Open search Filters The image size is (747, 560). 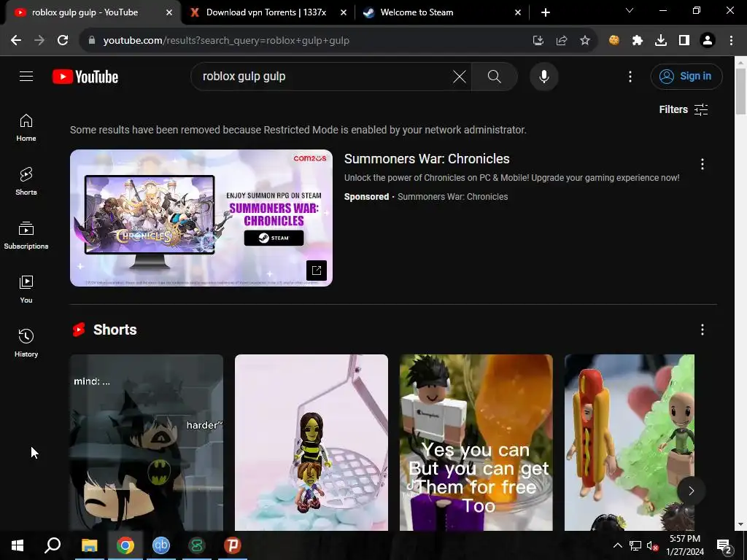(x=683, y=109)
